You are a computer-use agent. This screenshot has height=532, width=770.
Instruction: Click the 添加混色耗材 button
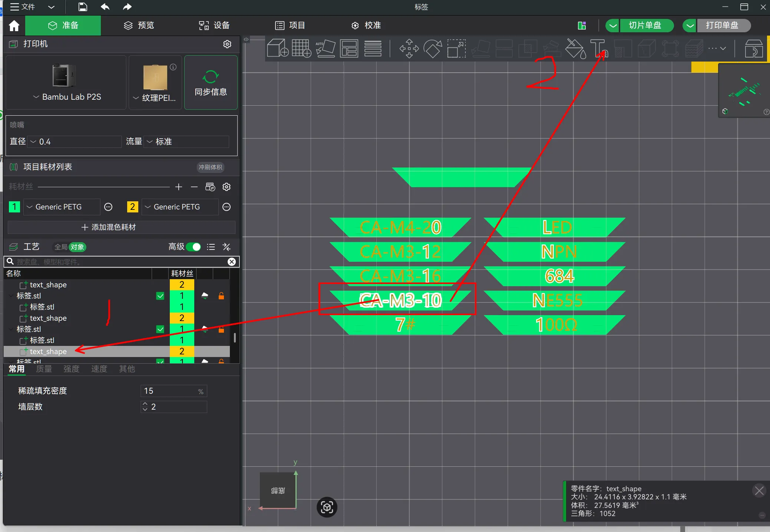pyautogui.click(x=122, y=227)
